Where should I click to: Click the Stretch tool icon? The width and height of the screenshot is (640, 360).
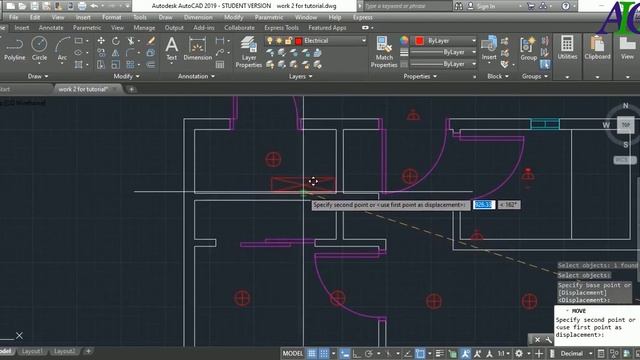101,64
